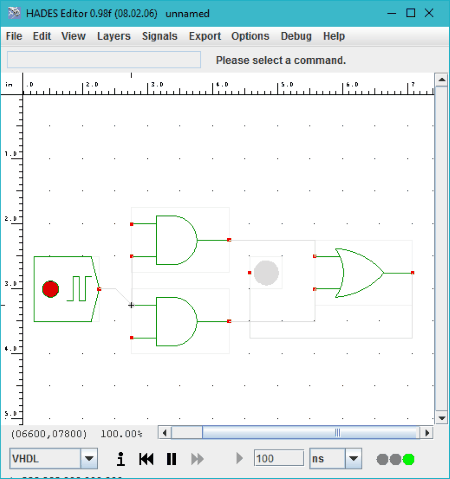Select the clock generator component

tap(67, 289)
